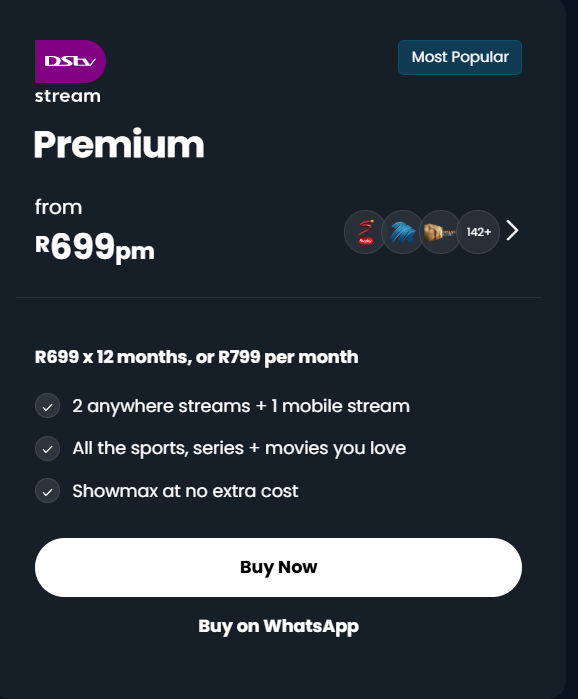The image size is (578, 699).
Task: Click the Premium package heading
Action: point(119,144)
